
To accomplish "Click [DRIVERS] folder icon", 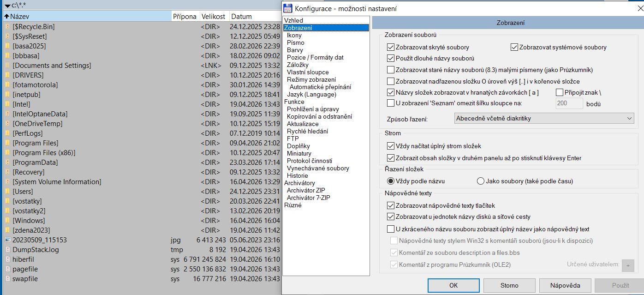I will (7, 75).
